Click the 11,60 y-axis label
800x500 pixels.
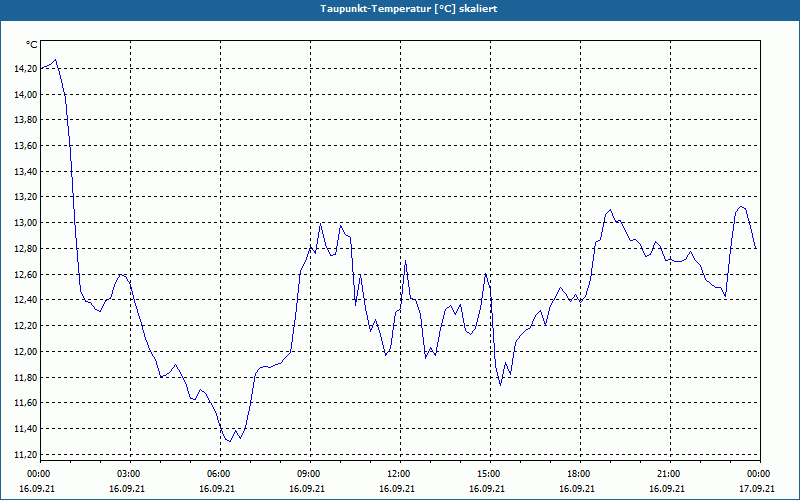click(26, 403)
